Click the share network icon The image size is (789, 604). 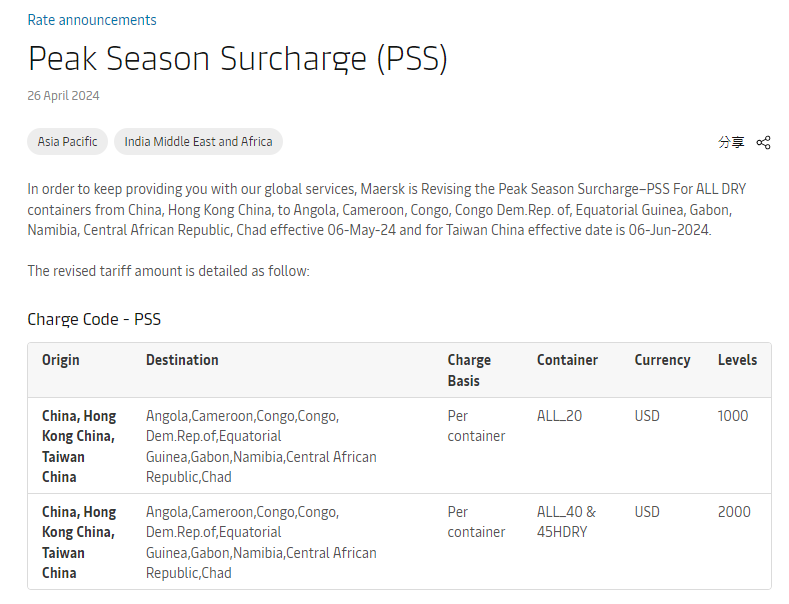tap(763, 142)
